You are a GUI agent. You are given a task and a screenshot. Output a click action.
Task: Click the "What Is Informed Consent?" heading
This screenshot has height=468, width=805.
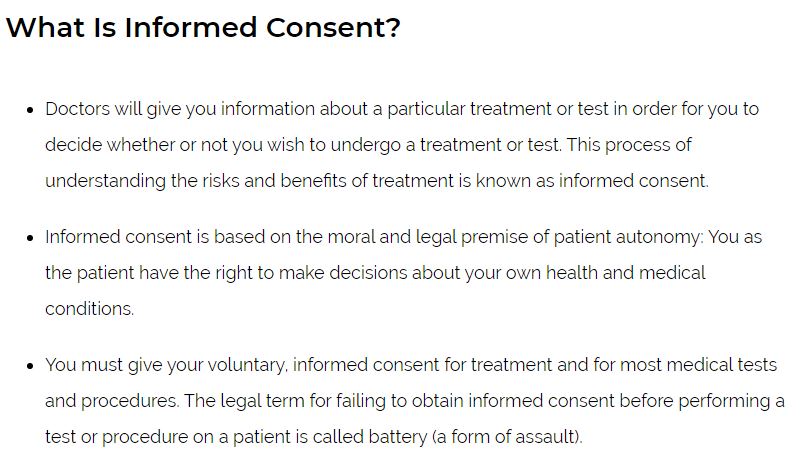[203, 28]
